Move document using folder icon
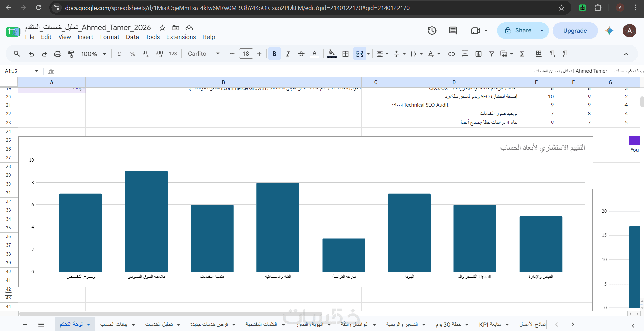 pyautogui.click(x=176, y=28)
